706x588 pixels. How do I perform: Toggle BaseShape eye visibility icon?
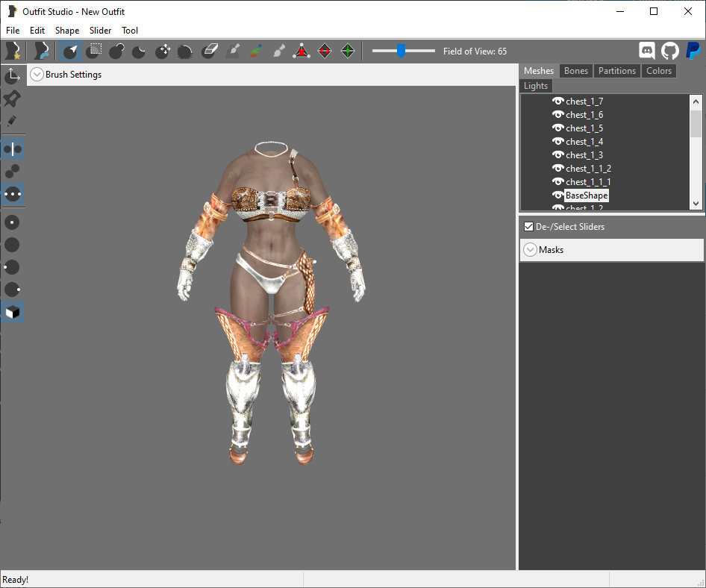[558, 195]
